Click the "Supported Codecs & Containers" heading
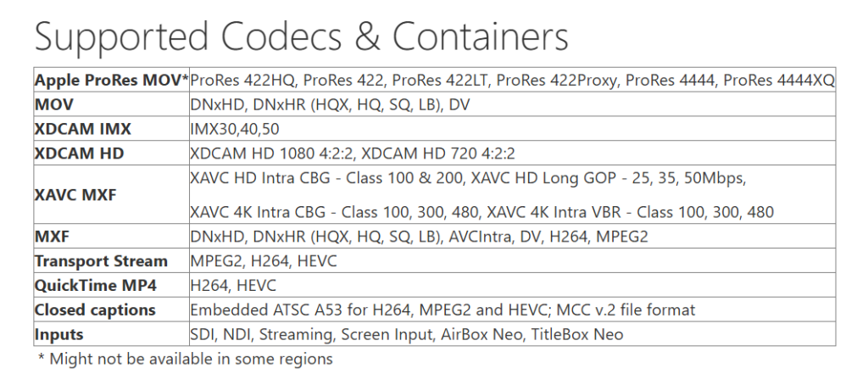The height and width of the screenshot is (374, 868). pos(301,36)
